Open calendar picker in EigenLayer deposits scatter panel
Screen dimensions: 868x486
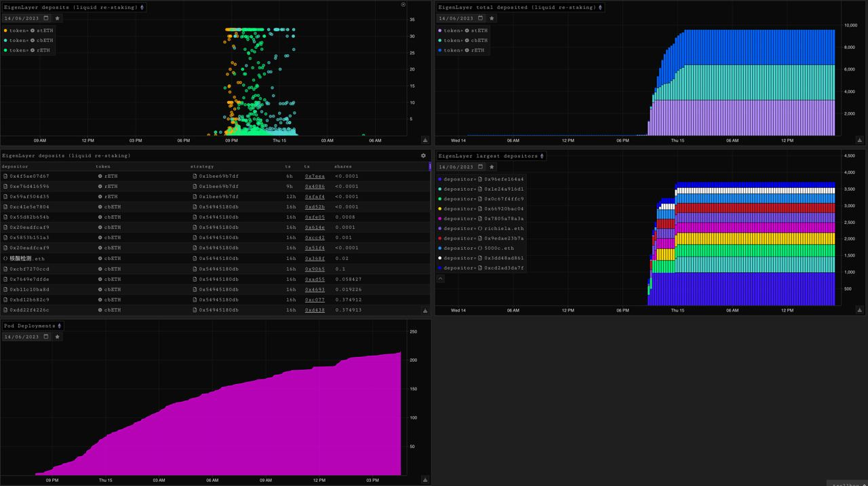[x=46, y=18]
